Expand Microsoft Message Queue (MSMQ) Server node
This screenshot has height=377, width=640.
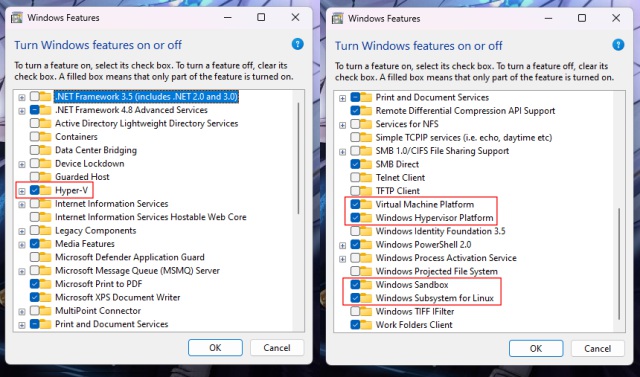point(22,272)
